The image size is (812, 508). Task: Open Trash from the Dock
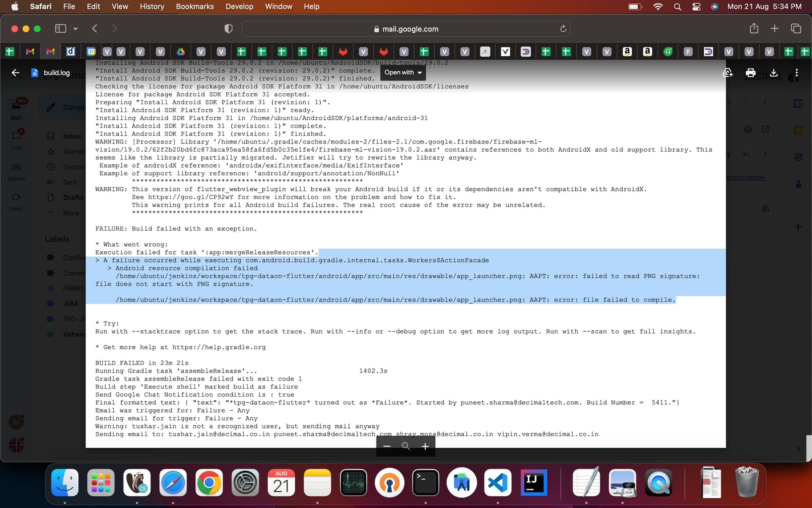click(747, 482)
